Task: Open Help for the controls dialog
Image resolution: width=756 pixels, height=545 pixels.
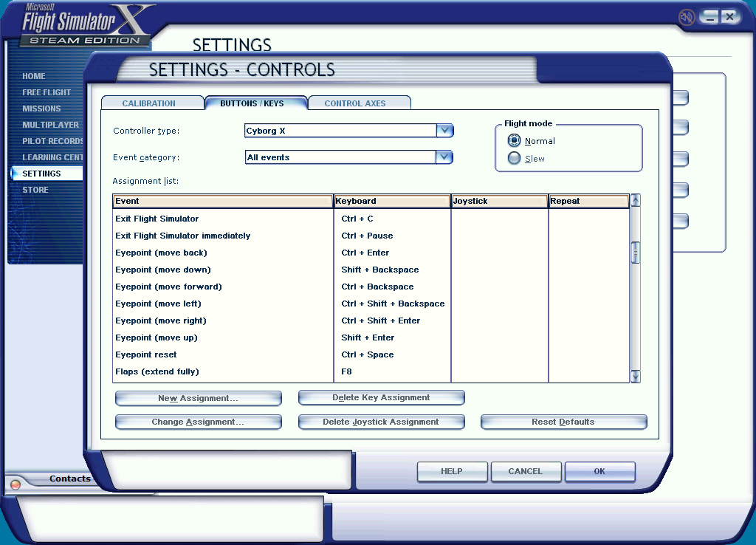Action: coord(453,472)
